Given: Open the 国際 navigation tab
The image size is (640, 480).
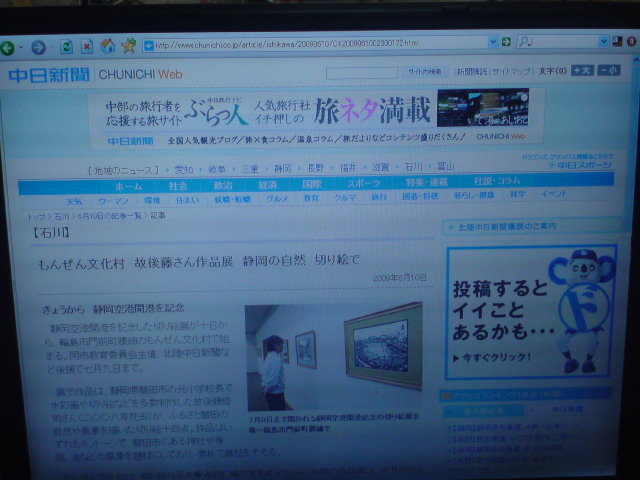Looking at the screenshot, I should [312, 184].
